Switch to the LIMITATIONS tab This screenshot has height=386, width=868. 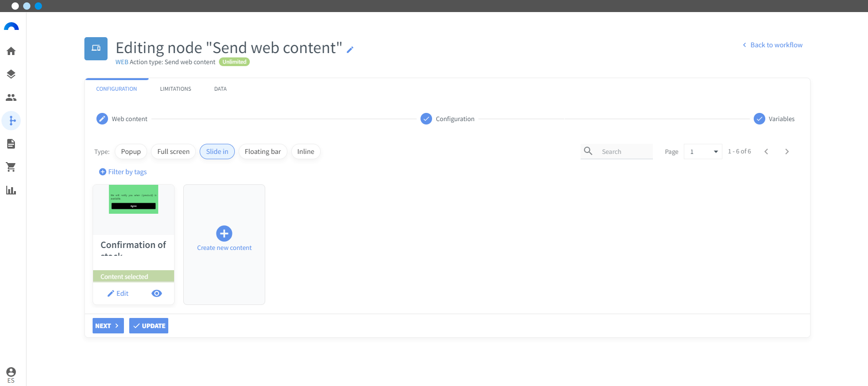pos(176,89)
